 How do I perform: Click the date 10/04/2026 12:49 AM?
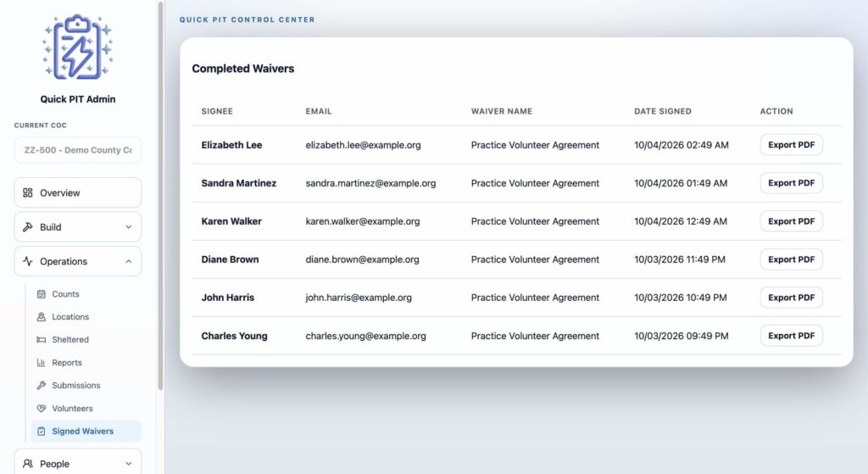[x=681, y=221]
